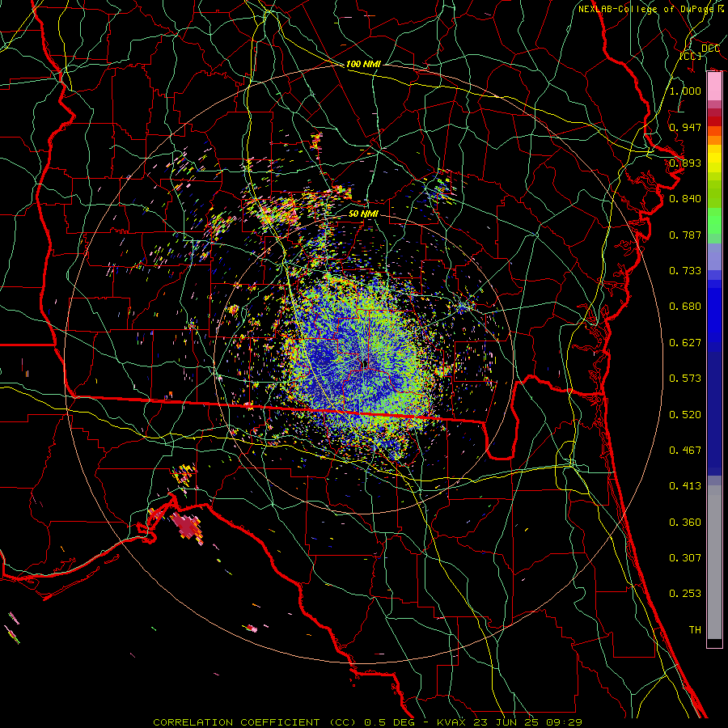Viewport: 728px width, 728px height.
Task: Click the 0.947 legend value
Action: click(685, 127)
